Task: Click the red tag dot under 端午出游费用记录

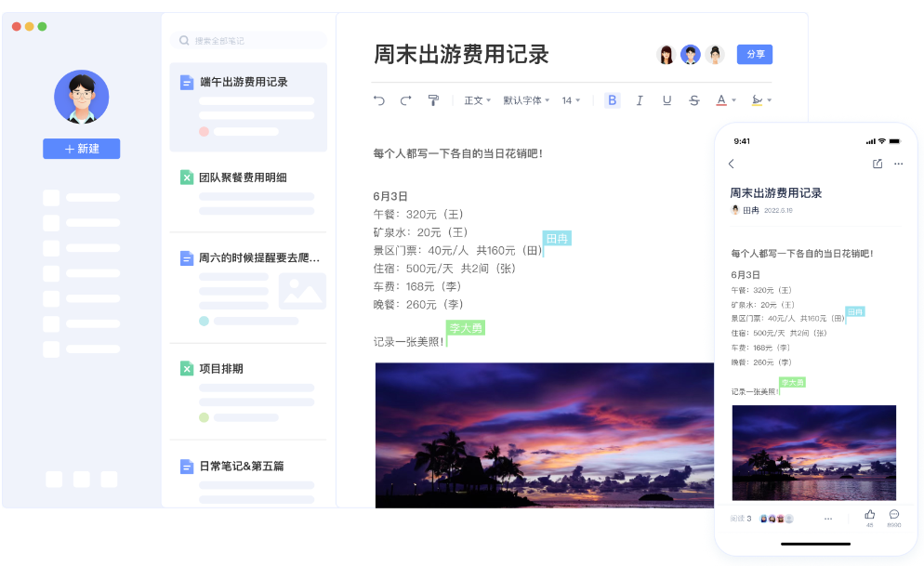Action: click(204, 132)
